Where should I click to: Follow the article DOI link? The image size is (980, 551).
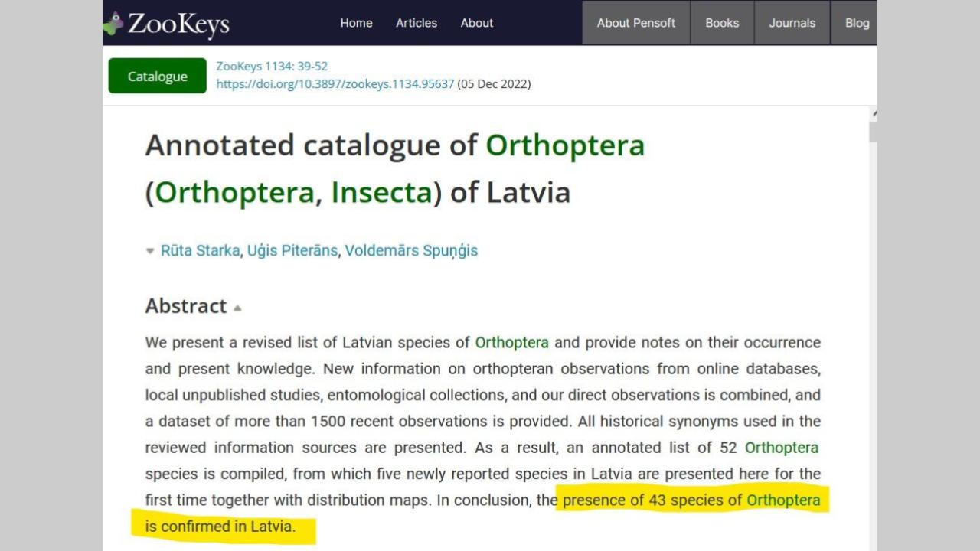tap(335, 84)
